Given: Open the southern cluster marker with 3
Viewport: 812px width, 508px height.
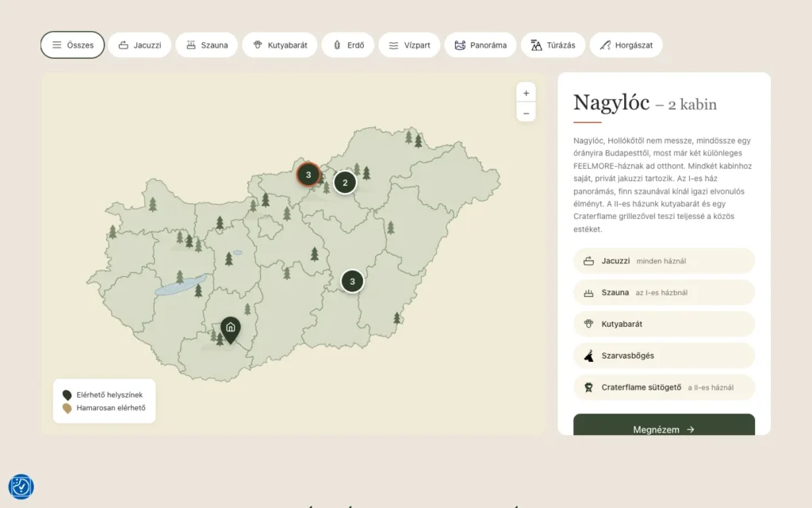Looking at the screenshot, I should [x=352, y=282].
